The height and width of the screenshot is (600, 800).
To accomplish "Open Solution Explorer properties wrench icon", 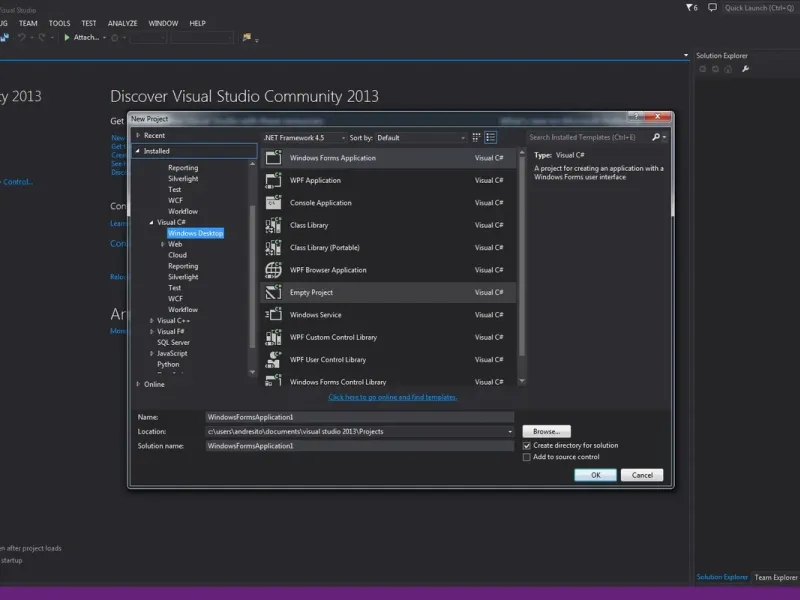I will point(745,69).
